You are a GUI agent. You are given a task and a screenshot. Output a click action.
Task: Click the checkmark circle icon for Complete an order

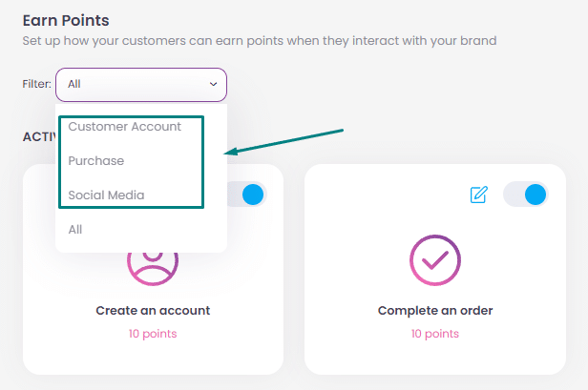coord(435,260)
